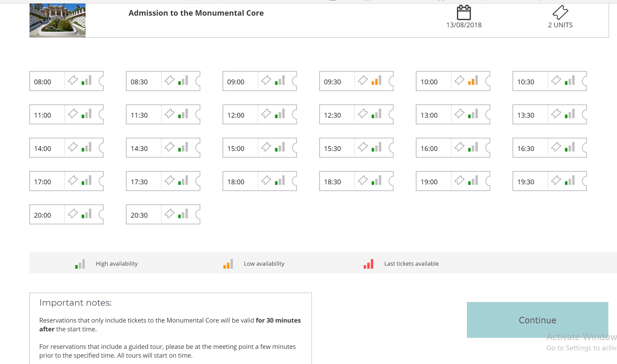The image size is (617, 364).
Task: Click the 'Last tickets available' legend text
Action: click(411, 264)
